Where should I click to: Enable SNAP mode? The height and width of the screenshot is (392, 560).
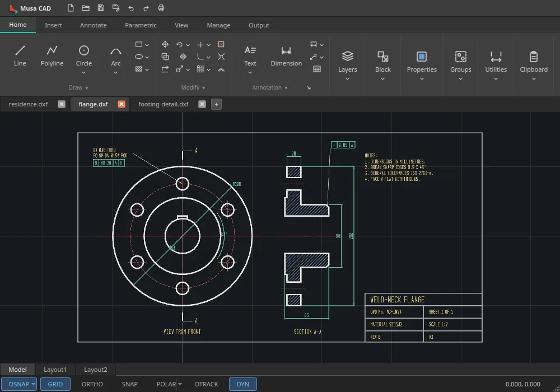pos(130,384)
